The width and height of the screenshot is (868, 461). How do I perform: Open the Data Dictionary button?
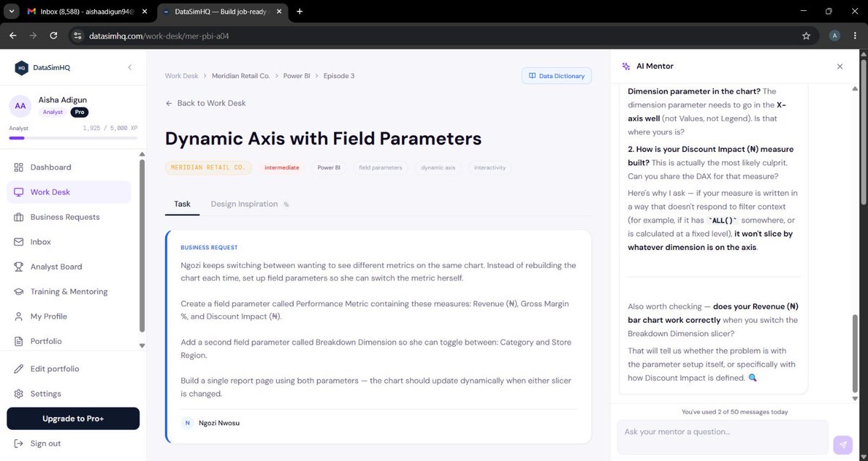(557, 76)
